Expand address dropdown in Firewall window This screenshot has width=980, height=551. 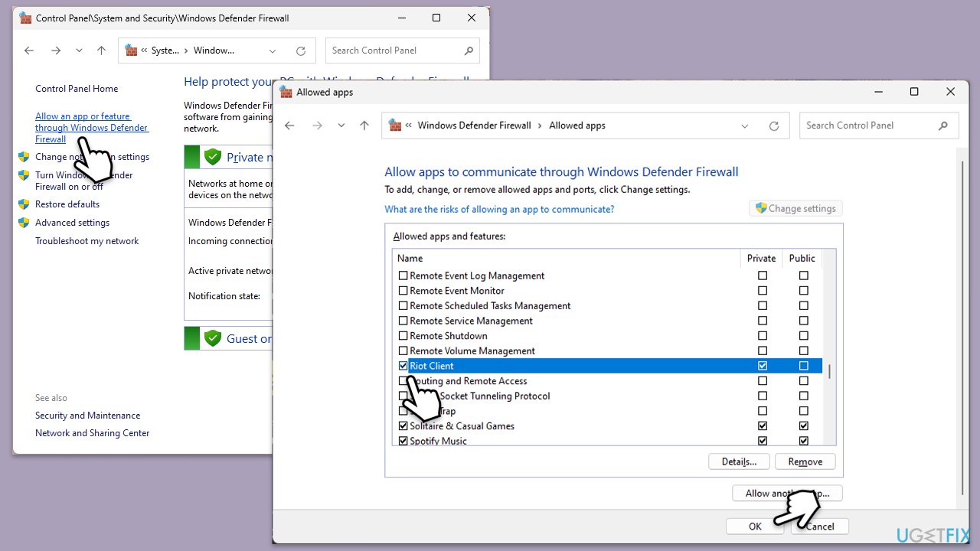click(273, 51)
